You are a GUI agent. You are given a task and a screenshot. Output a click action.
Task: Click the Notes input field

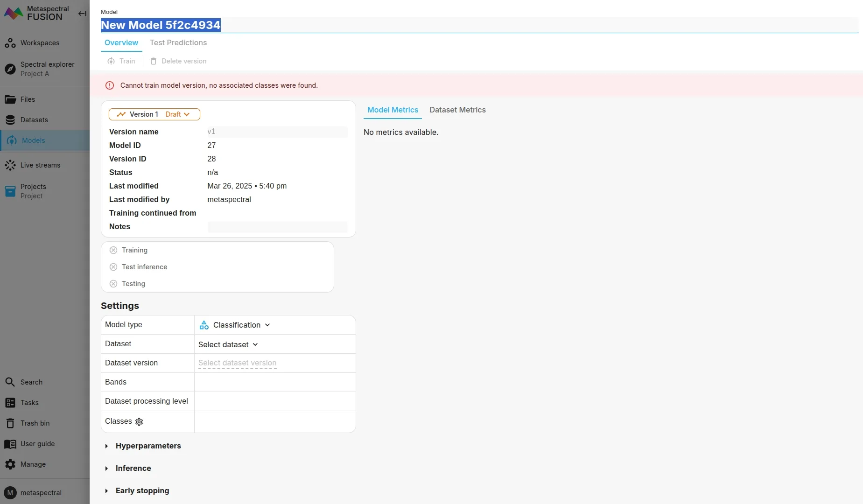(277, 227)
